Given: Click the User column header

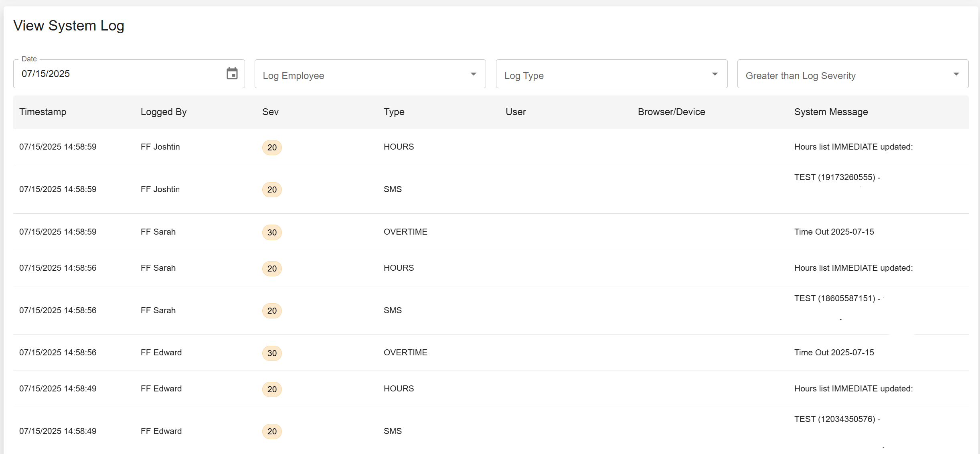Looking at the screenshot, I should 515,112.
